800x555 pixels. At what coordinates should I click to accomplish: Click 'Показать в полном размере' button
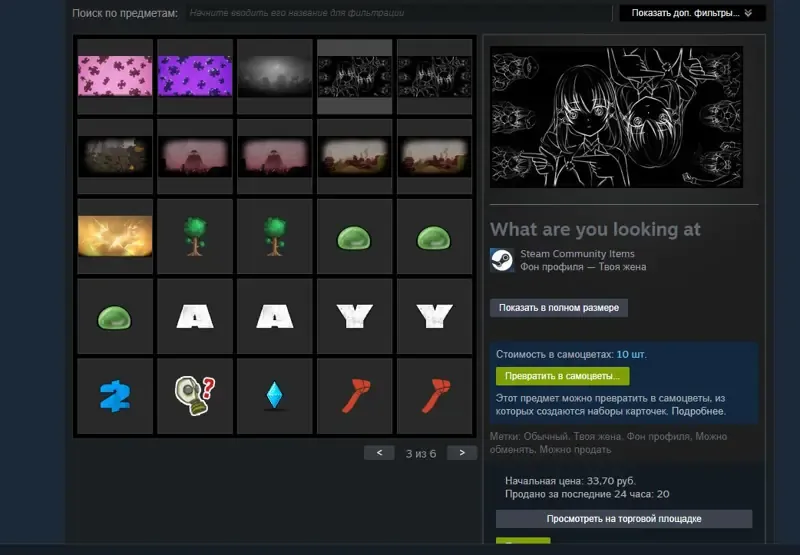[x=559, y=308]
